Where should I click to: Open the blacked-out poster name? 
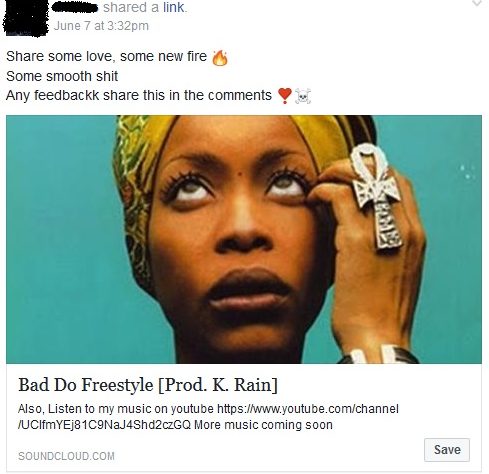click(x=76, y=7)
